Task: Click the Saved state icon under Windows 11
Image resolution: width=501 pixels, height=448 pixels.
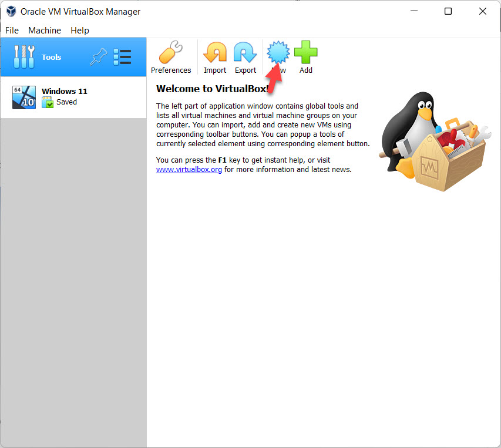Action: point(48,103)
